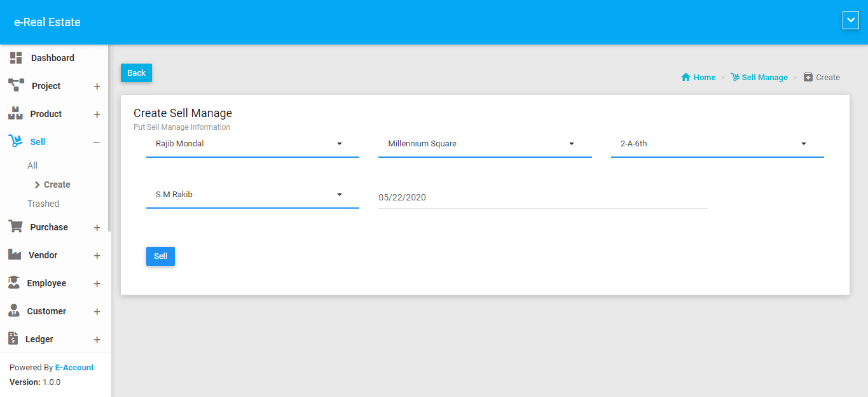Click the Purchase shopping cart icon

tap(15, 226)
